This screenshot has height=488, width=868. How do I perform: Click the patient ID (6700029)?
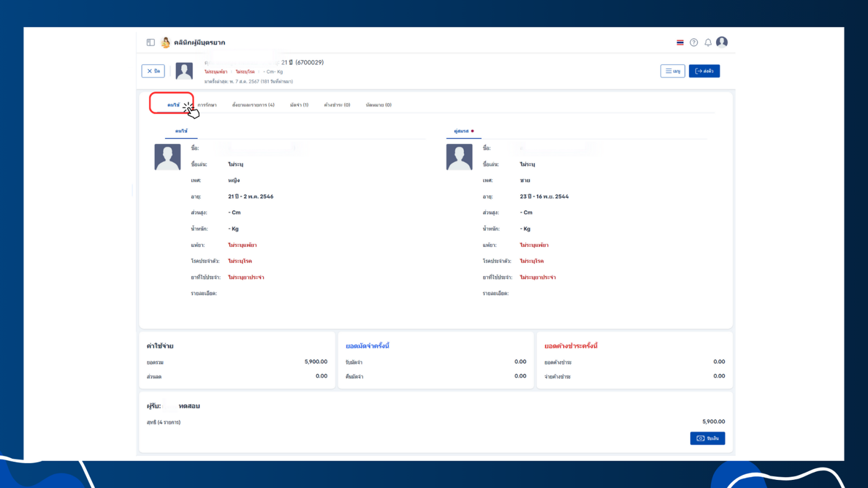[x=309, y=63]
